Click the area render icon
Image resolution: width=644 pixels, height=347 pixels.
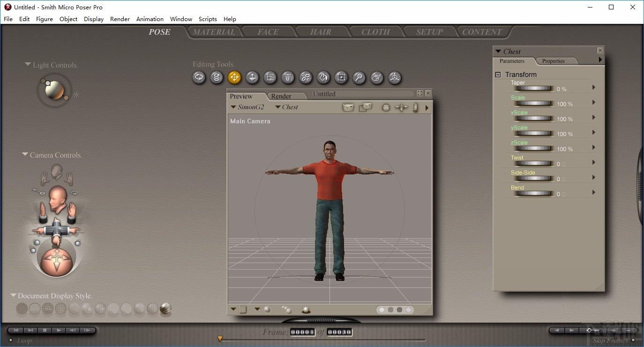pos(365,107)
